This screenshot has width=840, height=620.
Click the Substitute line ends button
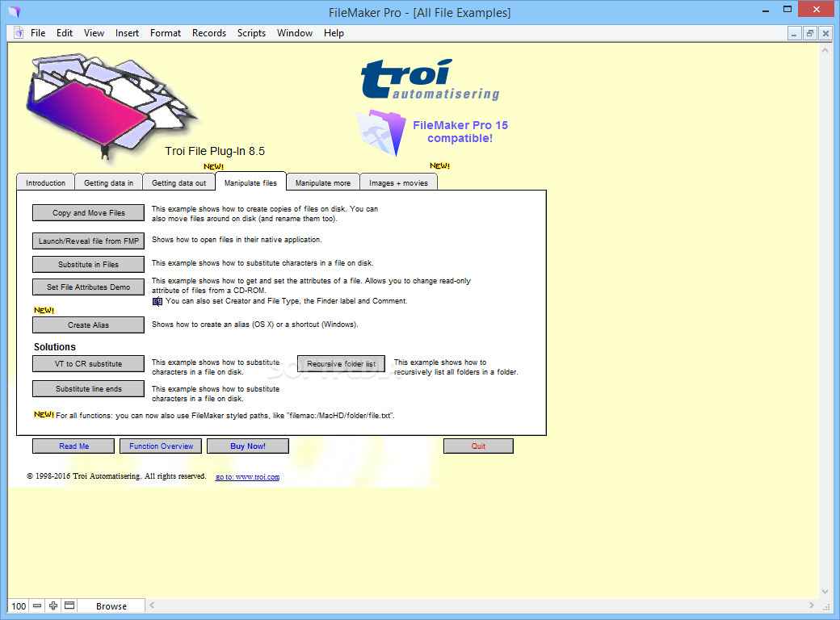click(88, 388)
